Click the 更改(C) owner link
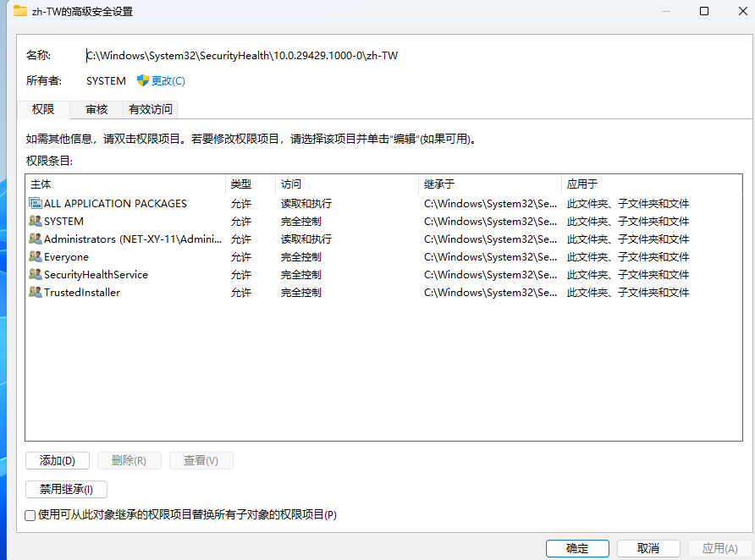The image size is (755, 560). [168, 81]
